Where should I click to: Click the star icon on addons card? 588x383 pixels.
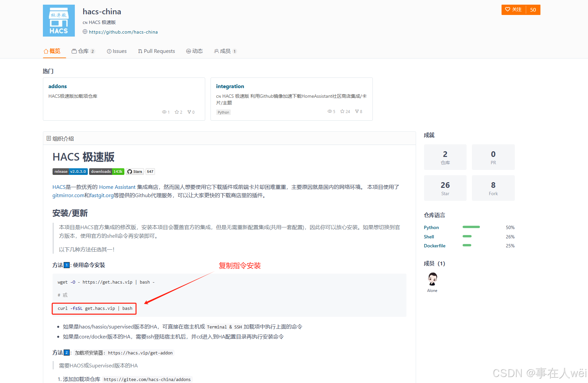tap(177, 112)
